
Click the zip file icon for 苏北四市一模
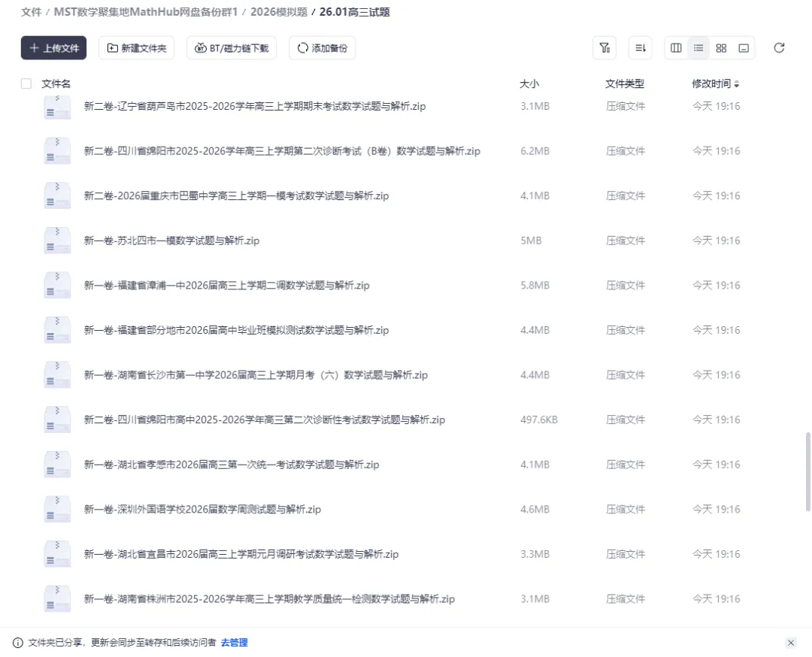pyautogui.click(x=57, y=240)
